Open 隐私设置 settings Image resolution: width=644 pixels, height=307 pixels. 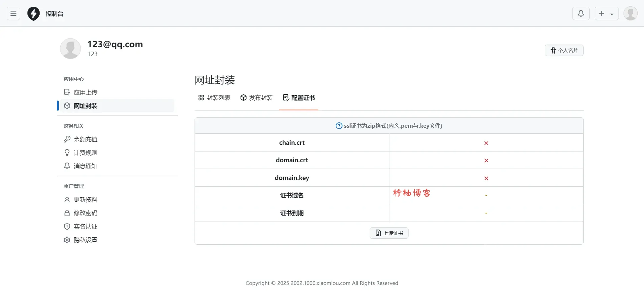[85, 240]
